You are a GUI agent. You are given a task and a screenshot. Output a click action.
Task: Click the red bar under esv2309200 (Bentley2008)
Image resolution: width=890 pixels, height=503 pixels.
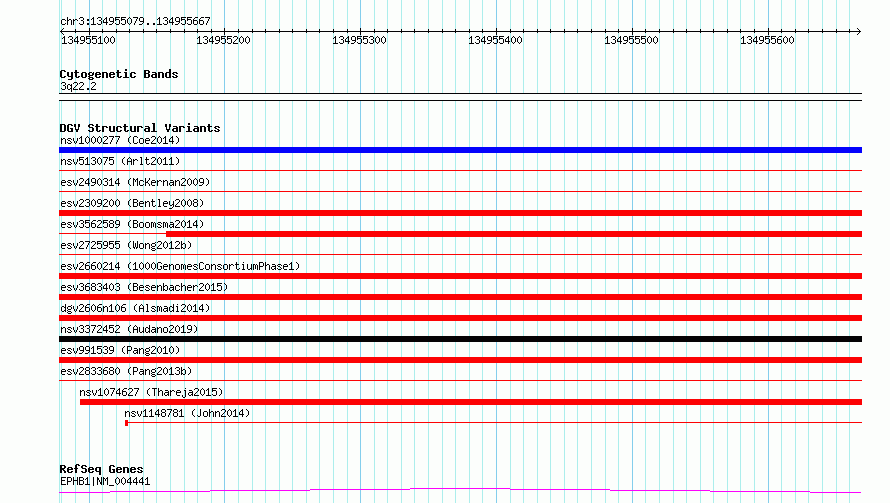460,213
